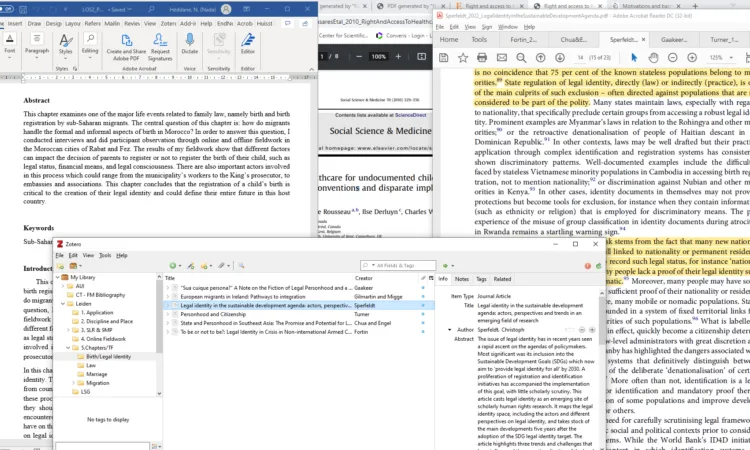The height and width of the screenshot is (450, 750).
Task: Open Zotero Tools menu
Action: click(x=105, y=255)
